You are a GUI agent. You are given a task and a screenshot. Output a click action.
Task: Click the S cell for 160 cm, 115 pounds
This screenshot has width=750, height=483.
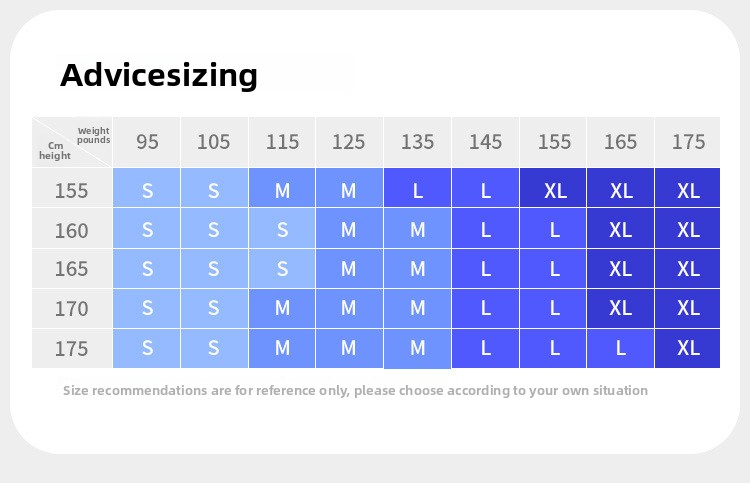tap(282, 230)
